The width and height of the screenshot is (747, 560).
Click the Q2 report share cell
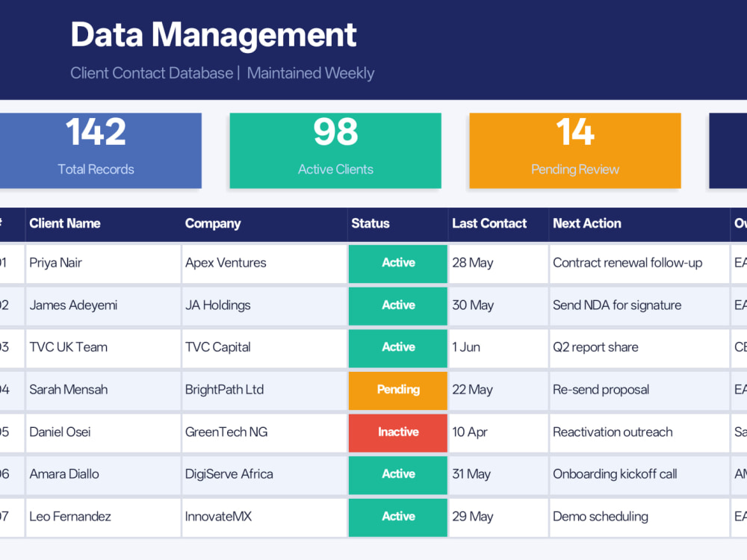point(639,348)
